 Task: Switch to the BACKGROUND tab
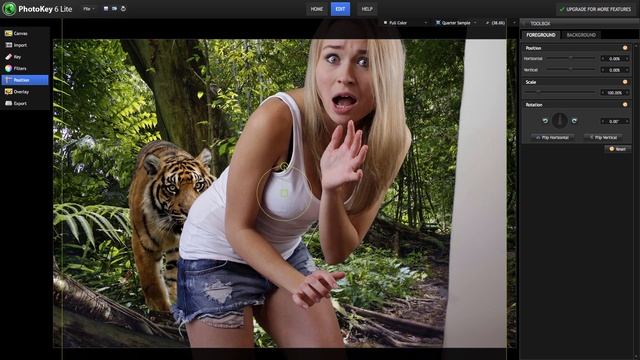pos(581,35)
